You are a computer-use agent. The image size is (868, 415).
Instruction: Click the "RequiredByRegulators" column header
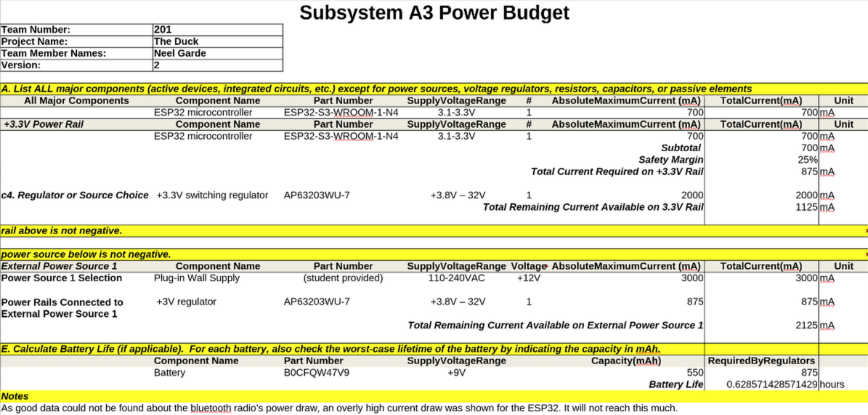click(761, 360)
